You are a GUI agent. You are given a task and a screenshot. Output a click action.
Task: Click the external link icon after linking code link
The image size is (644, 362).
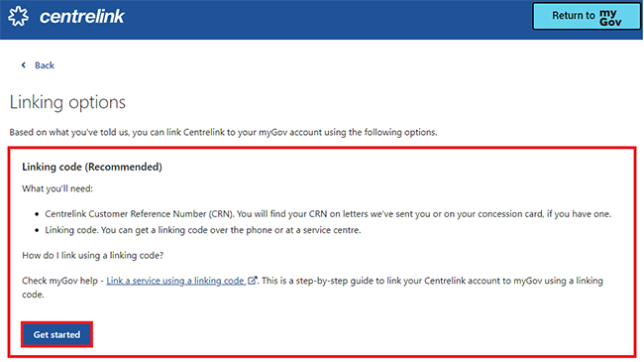point(252,280)
